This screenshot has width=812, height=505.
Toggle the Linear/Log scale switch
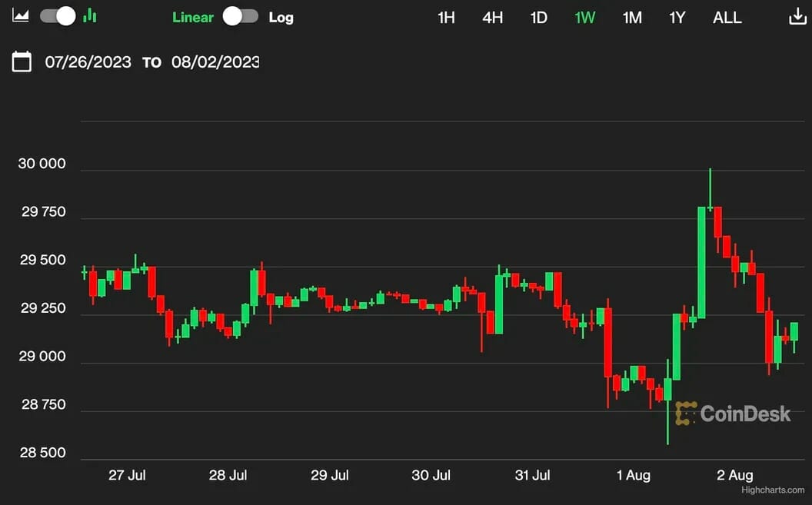(x=240, y=17)
